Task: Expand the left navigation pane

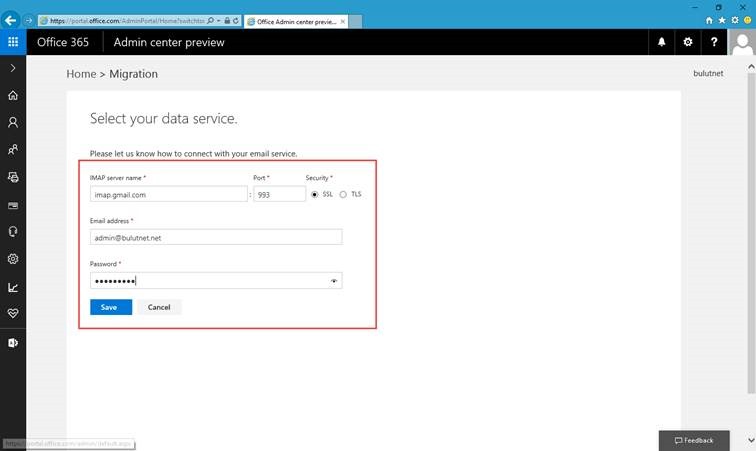Action: pyautogui.click(x=13, y=68)
